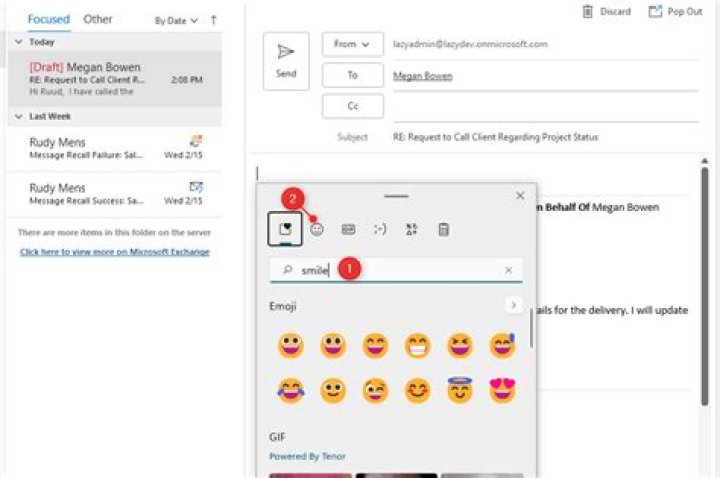Discard the draft email
The image size is (720, 478).
pos(606,12)
